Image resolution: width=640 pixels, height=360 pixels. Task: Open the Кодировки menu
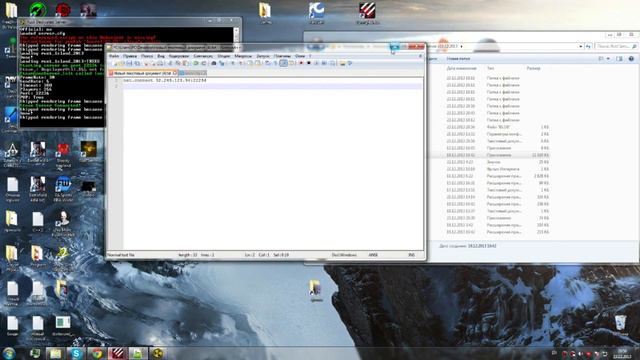(179, 56)
